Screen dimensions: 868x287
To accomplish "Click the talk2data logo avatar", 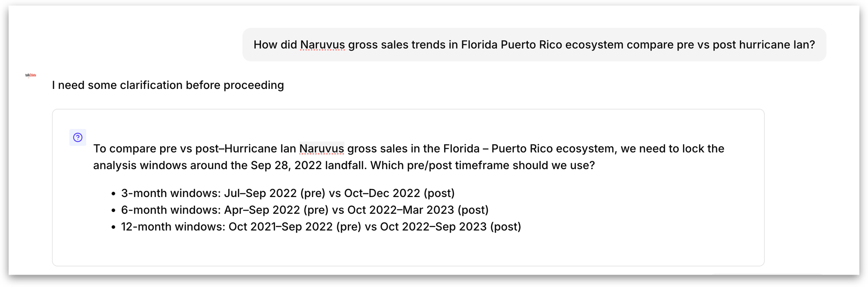I will pyautogui.click(x=31, y=75).
